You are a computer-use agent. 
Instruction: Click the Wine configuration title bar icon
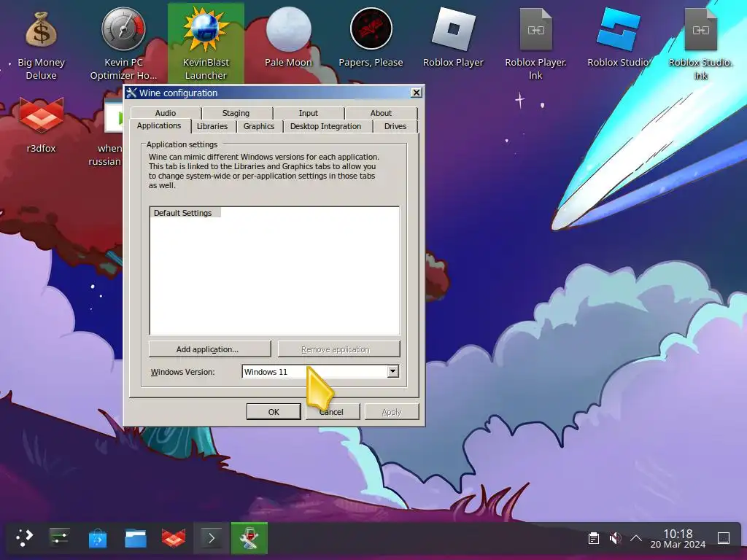(x=131, y=93)
